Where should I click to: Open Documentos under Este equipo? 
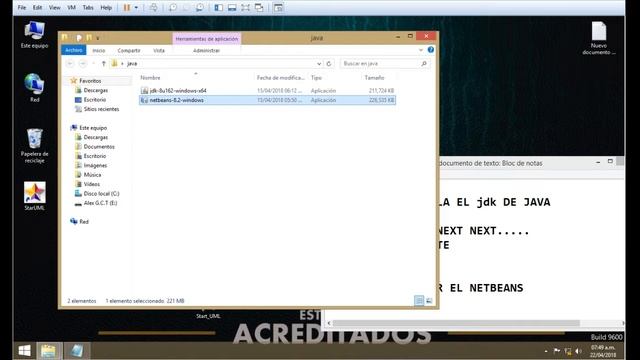(99, 147)
